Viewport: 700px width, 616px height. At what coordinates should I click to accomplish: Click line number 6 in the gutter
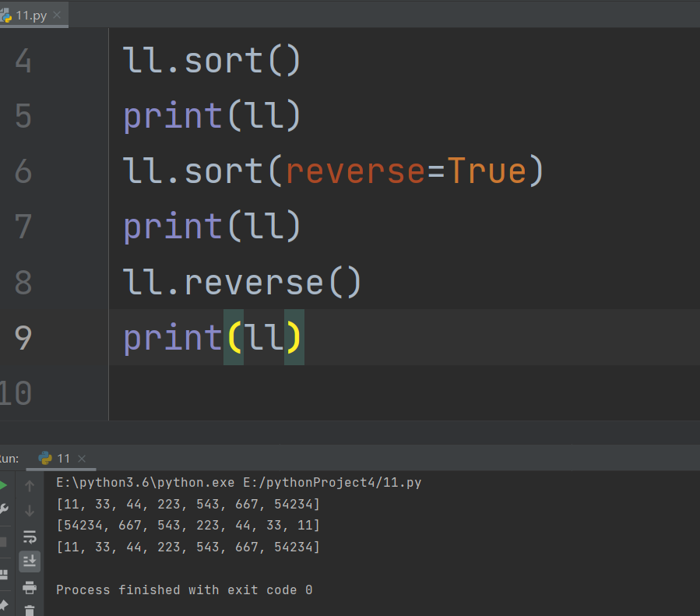point(23,171)
